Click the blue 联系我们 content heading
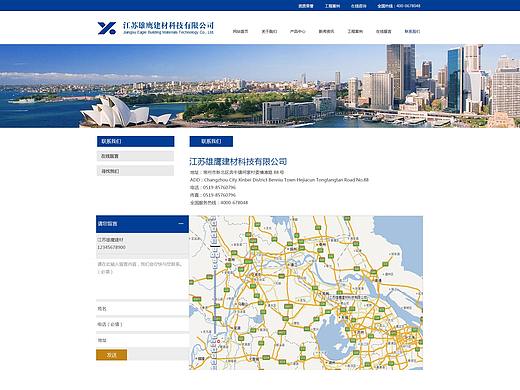The width and height of the screenshot is (520, 390). (211, 141)
